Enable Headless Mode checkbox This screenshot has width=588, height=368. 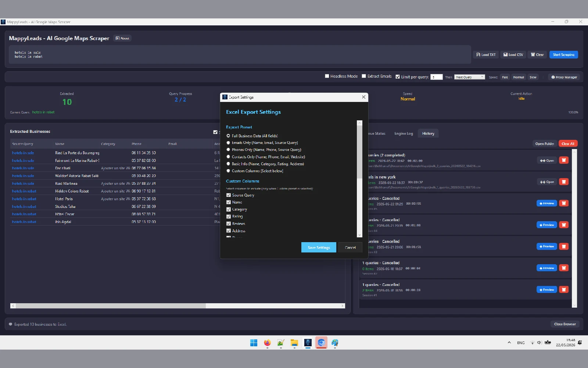pyautogui.click(x=327, y=76)
